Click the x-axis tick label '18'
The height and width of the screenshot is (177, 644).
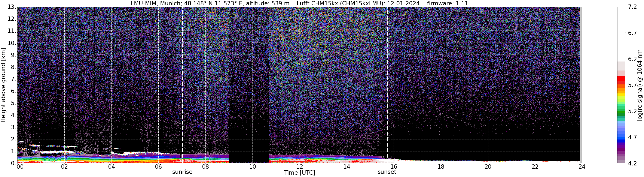point(441,167)
